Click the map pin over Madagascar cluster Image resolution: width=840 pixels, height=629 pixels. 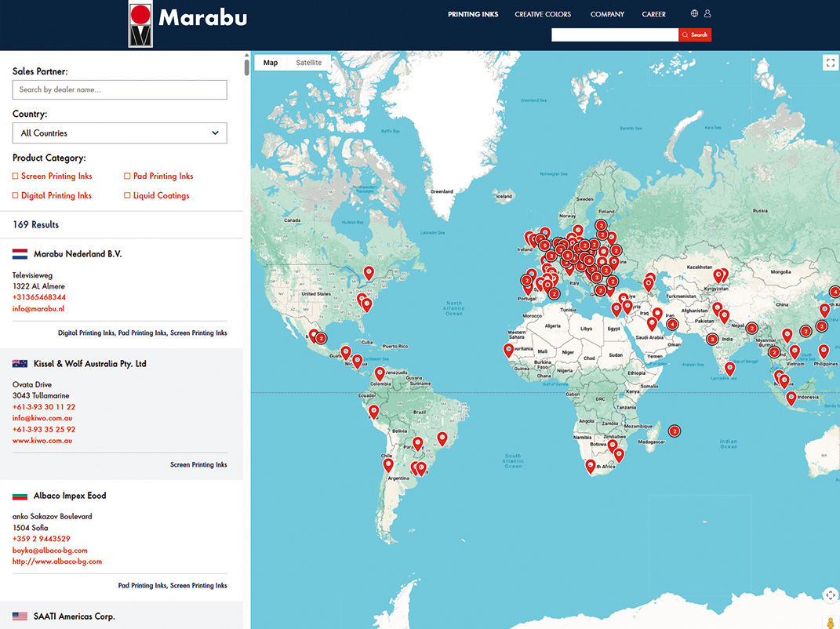tap(675, 431)
